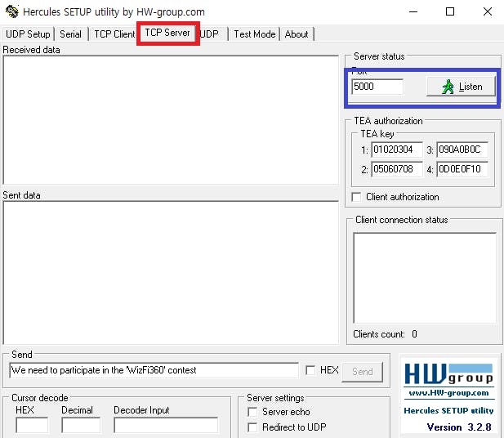
Task: Click the Cursor decode HEX field
Action: [x=32, y=425]
